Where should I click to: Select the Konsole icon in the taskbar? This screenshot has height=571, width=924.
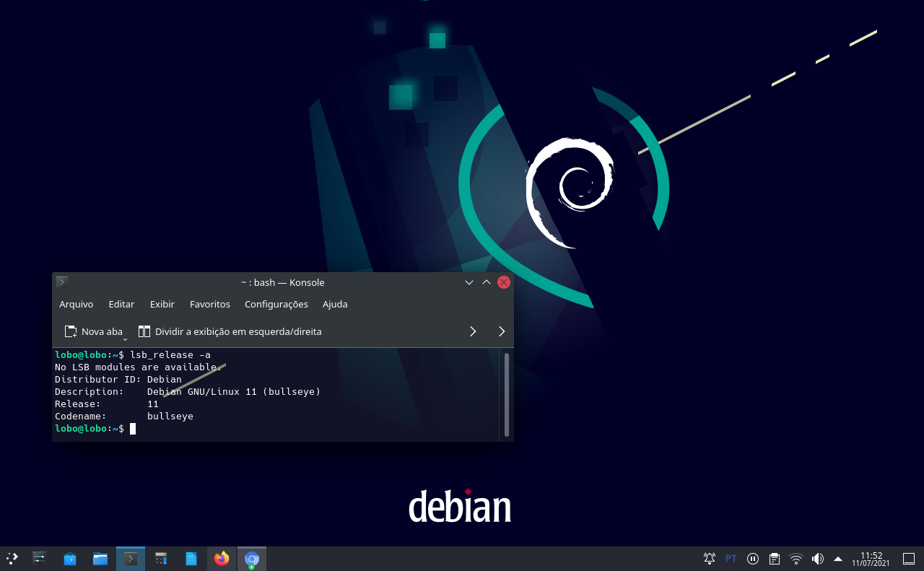[130, 558]
